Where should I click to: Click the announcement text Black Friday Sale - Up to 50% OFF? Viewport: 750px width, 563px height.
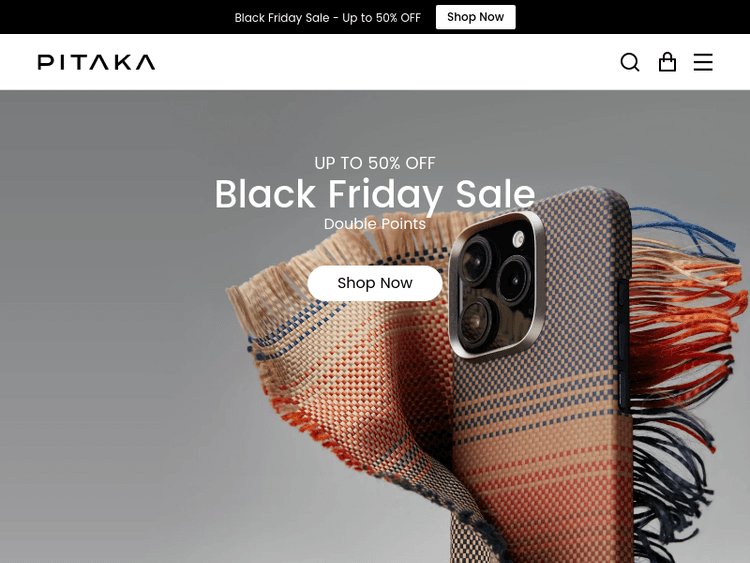click(328, 18)
